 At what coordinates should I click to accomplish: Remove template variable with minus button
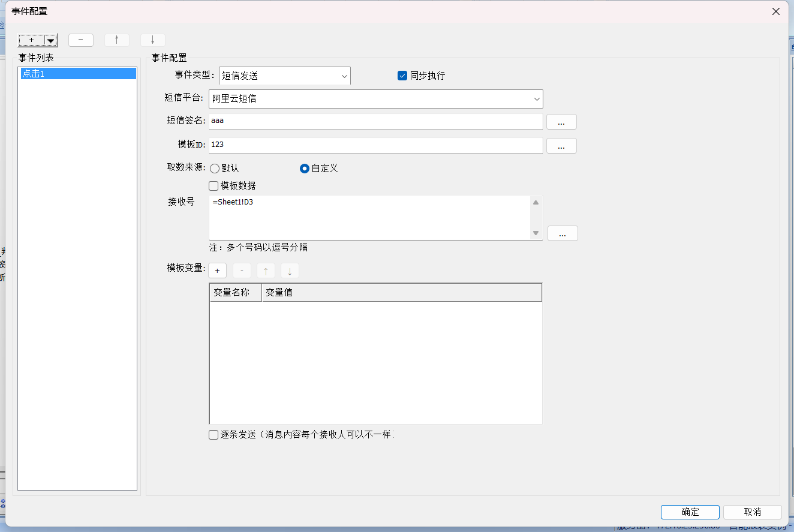242,271
